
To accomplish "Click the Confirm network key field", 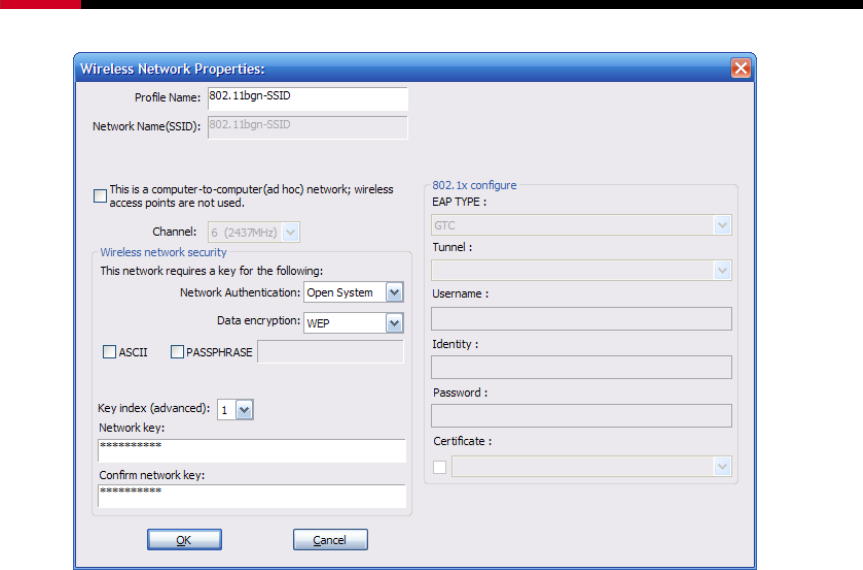I will (x=252, y=496).
